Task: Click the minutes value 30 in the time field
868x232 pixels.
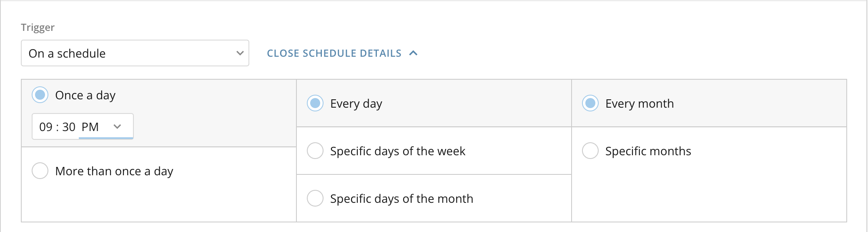Action: [x=69, y=127]
